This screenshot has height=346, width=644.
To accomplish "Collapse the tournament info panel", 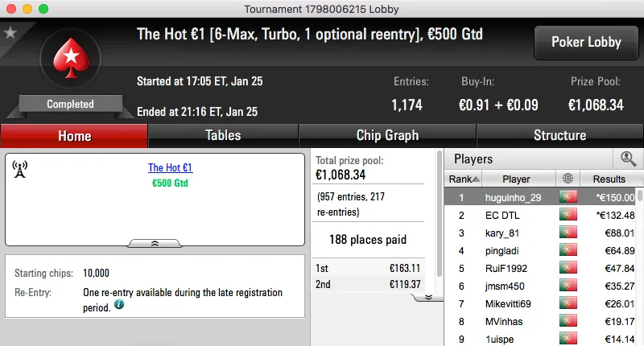I will click(155, 242).
